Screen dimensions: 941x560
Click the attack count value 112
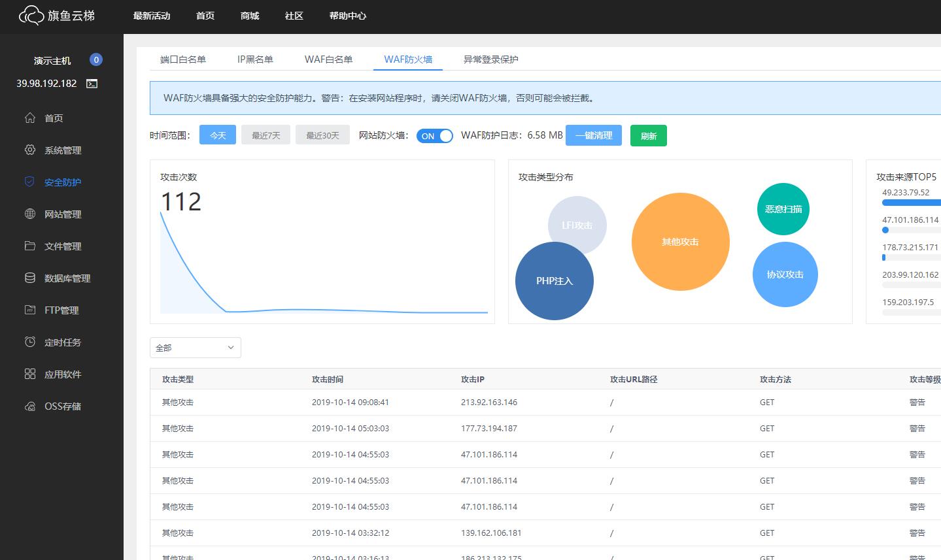coord(181,201)
